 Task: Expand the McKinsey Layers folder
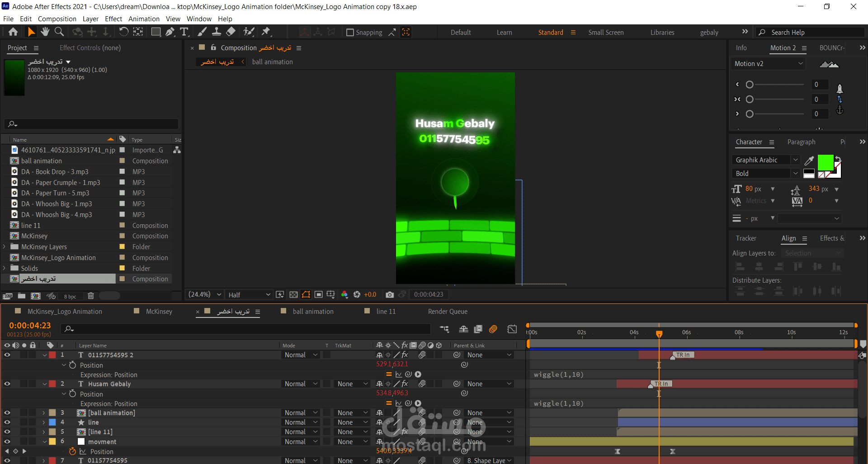click(x=5, y=247)
